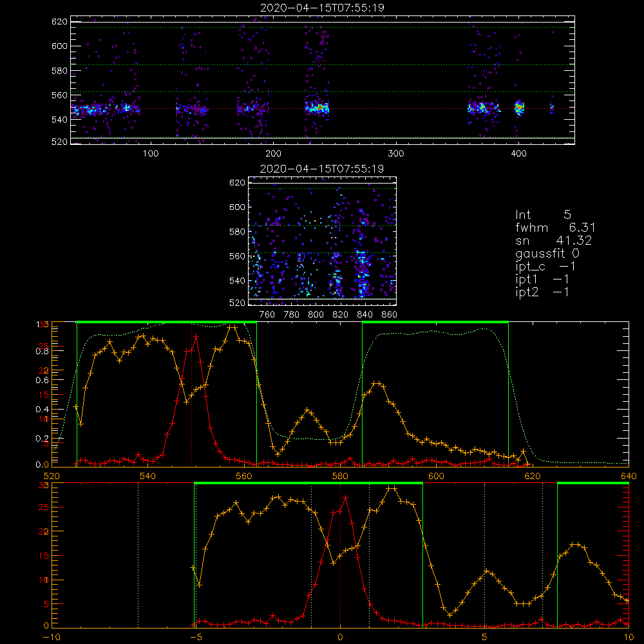This screenshot has width=644, height=644.
Task: Click x-axis label 580 of profile plot
Action: [x=340, y=476]
